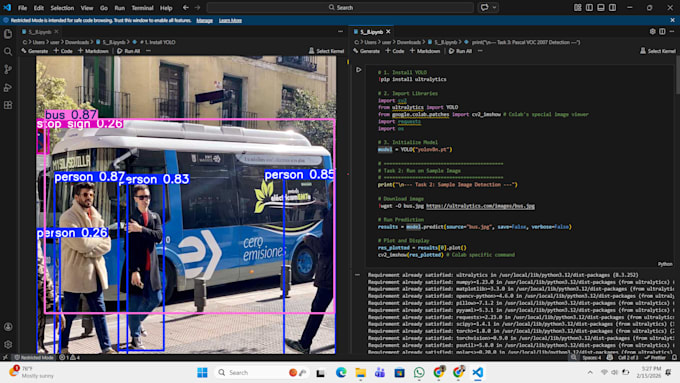This screenshot has height=383, width=680.
Task: Add Markdown cell in right notebook
Action: 425,51
